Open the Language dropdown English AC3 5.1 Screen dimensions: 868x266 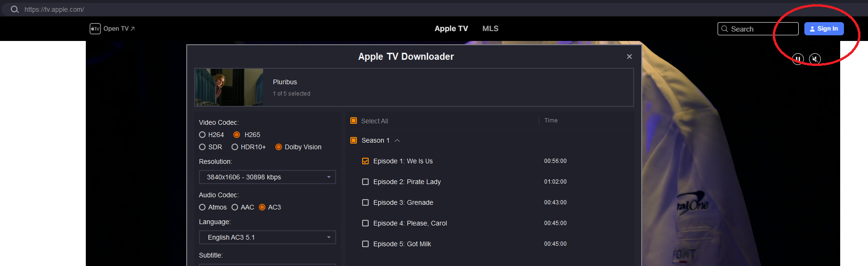pyautogui.click(x=268, y=237)
